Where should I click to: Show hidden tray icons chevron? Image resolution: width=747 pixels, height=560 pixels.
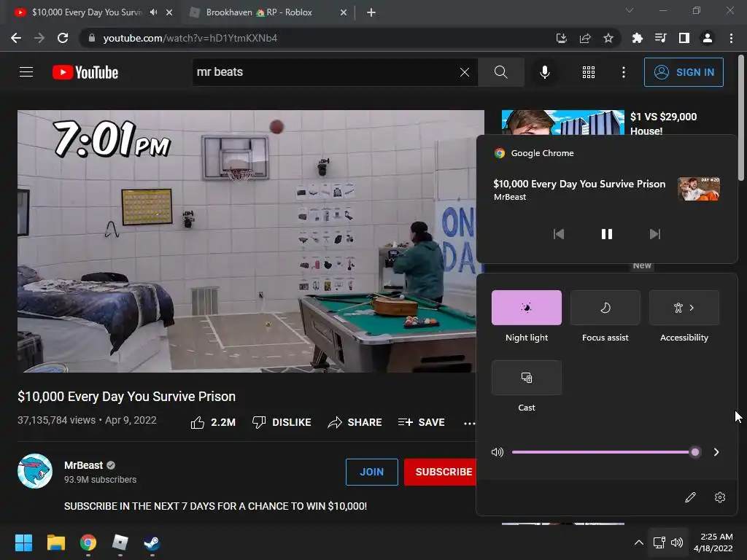pyautogui.click(x=639, y=542)
